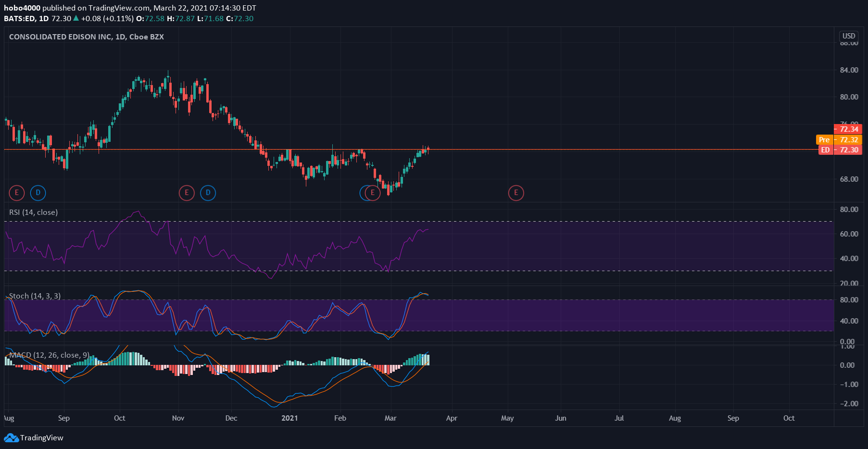Click the Feb label on time axis

[340, 418]
